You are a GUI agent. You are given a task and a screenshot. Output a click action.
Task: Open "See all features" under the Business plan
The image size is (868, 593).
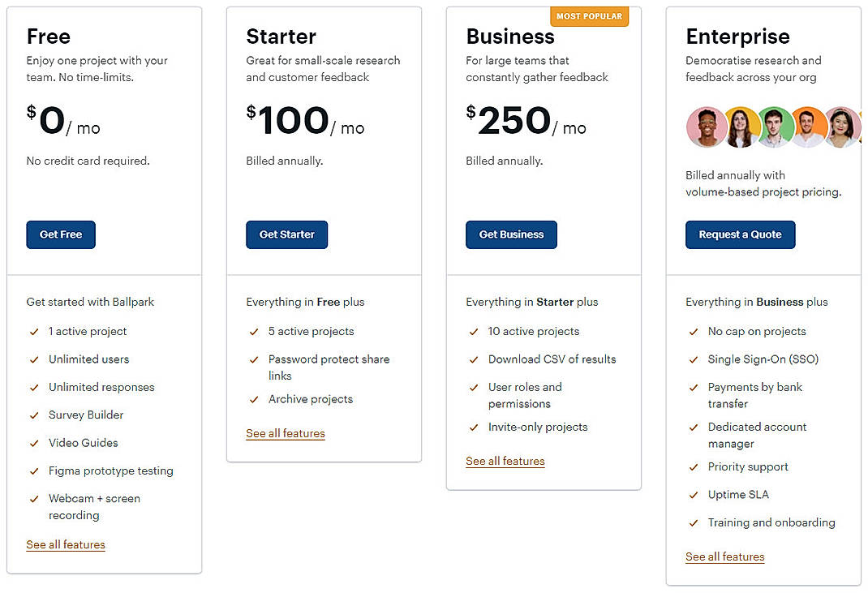[505, 460]
